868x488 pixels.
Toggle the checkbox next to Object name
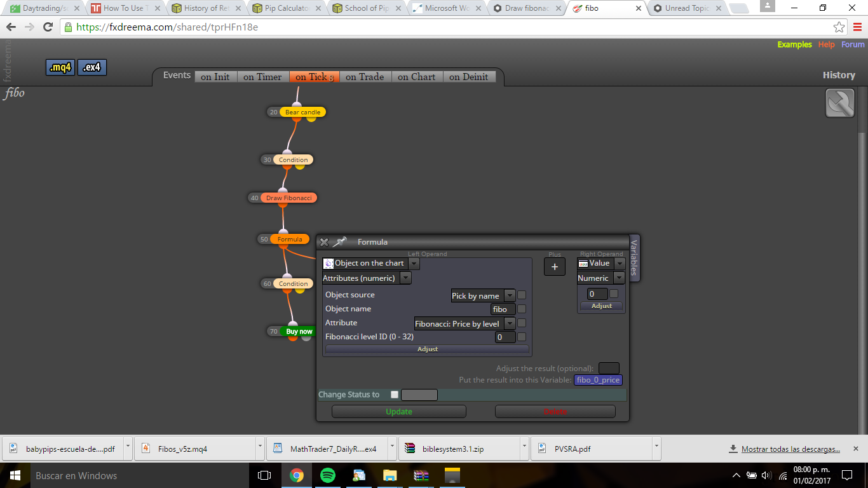coord(522,309)
